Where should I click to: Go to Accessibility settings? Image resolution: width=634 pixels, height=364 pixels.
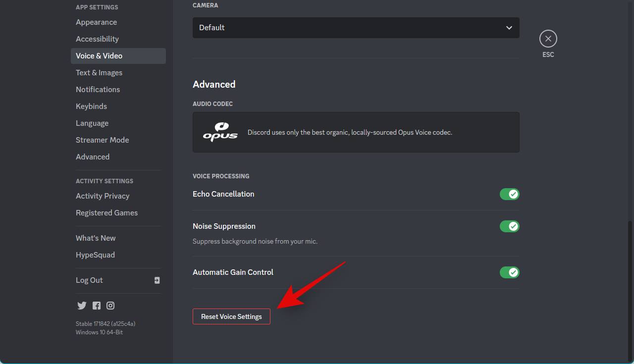click(x=97, y=39)
